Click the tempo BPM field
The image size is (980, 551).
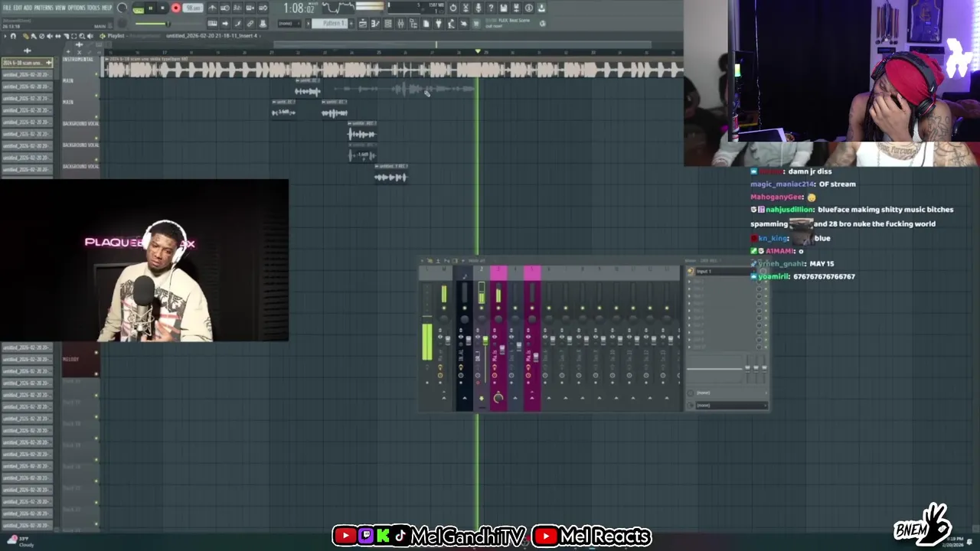click(193, 8)
